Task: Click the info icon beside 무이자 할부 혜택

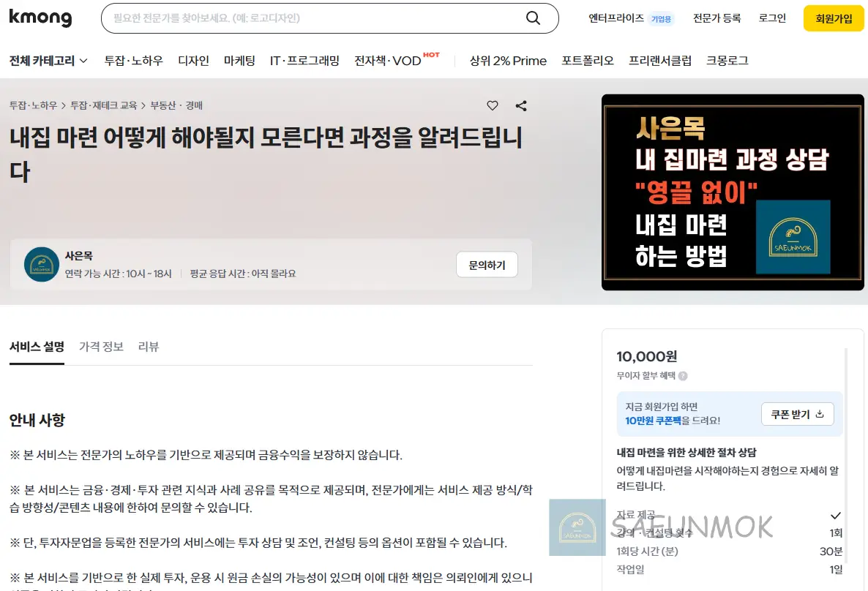Action: point(683,375)
